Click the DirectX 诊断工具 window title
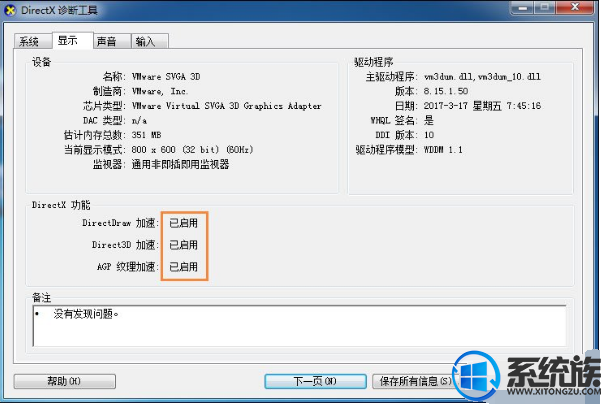The image size is (601, 404). tap(59, 10)
